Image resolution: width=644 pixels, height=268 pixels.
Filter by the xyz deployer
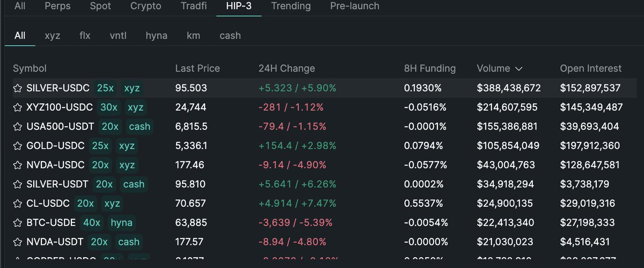click(52, 36)
